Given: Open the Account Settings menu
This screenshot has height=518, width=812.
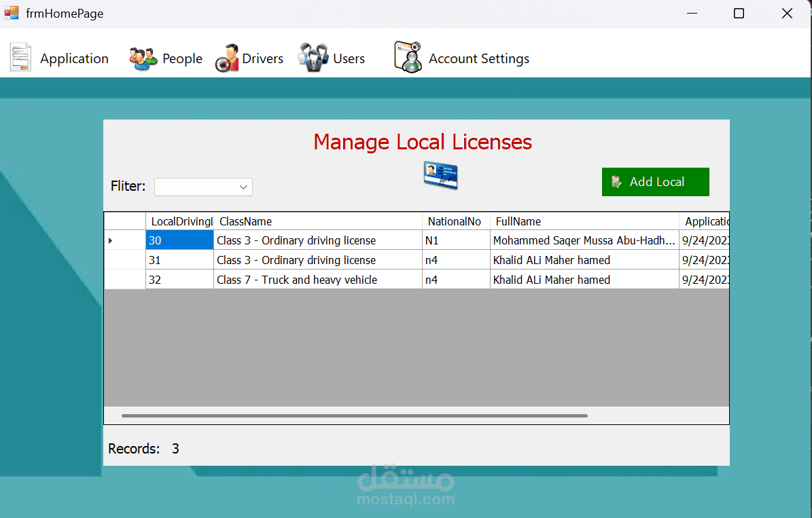Looking at the screenshot, I should [x=478, y=59].
